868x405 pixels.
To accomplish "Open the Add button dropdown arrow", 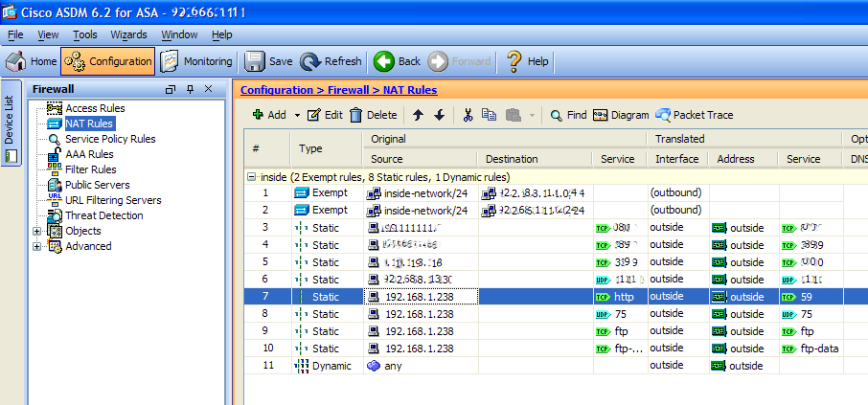I will (x=297, y=115).
